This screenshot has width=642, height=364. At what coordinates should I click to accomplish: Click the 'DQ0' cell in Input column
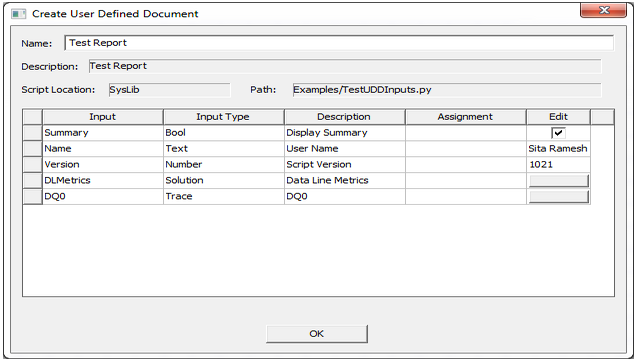103,197
